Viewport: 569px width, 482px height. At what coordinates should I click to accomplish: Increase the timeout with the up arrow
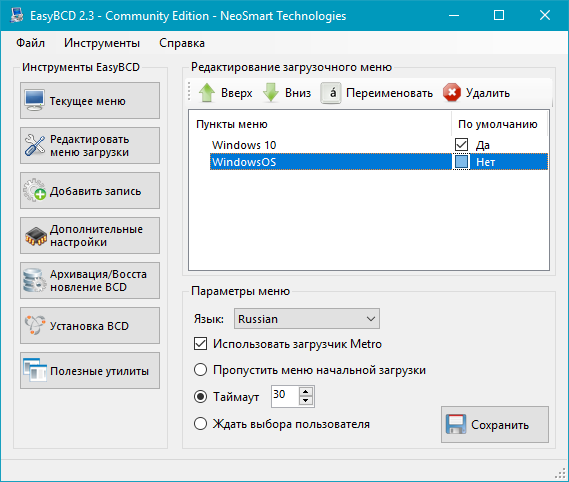[306, 392]
